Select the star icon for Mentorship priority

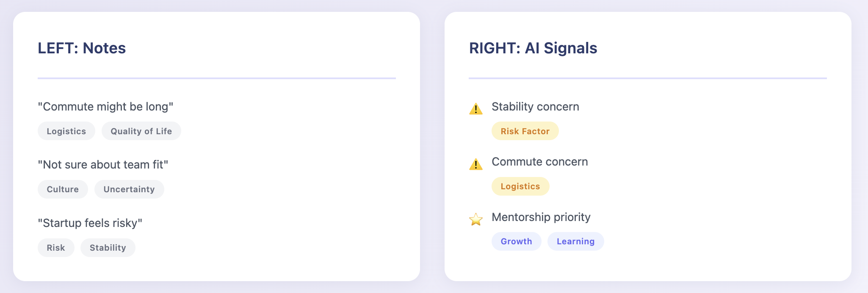[x=476, y=219]
